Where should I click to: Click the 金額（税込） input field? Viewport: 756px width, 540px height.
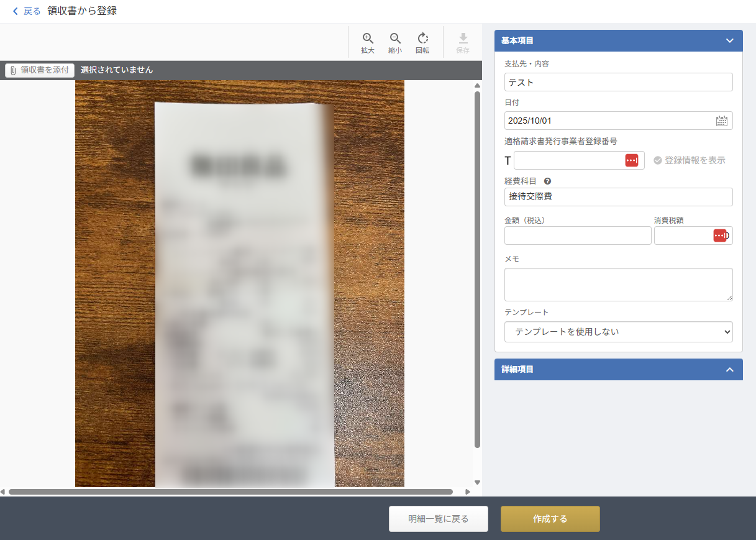(x=577, y=236)
